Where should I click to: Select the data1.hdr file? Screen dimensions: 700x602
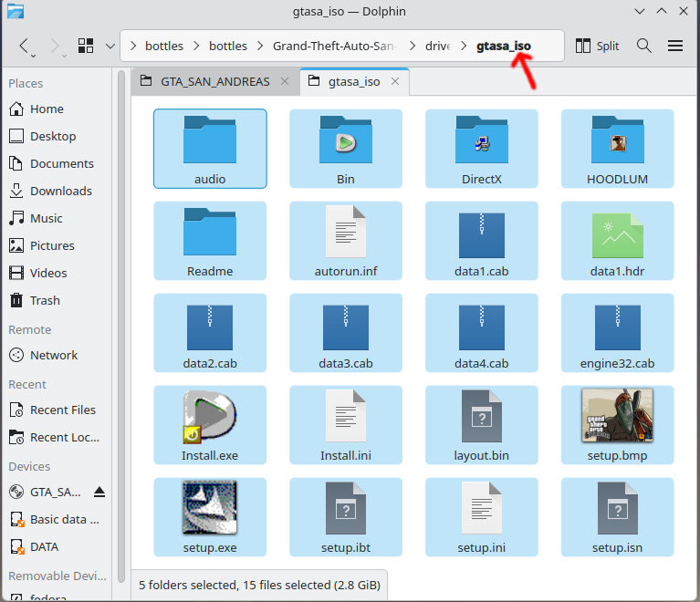617,241
